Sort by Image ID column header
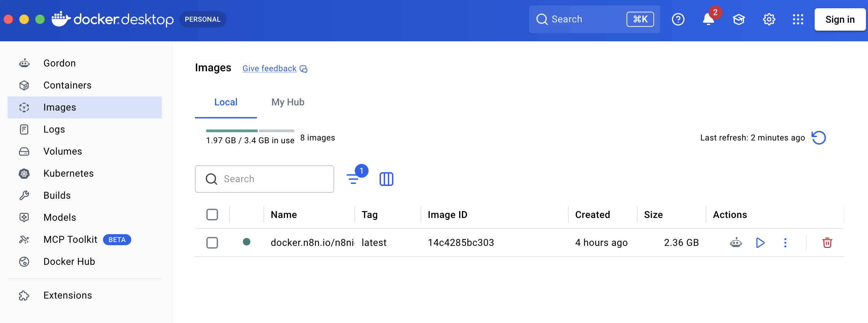The width and height of the screenshot is (868, 323). coord(447,215)
